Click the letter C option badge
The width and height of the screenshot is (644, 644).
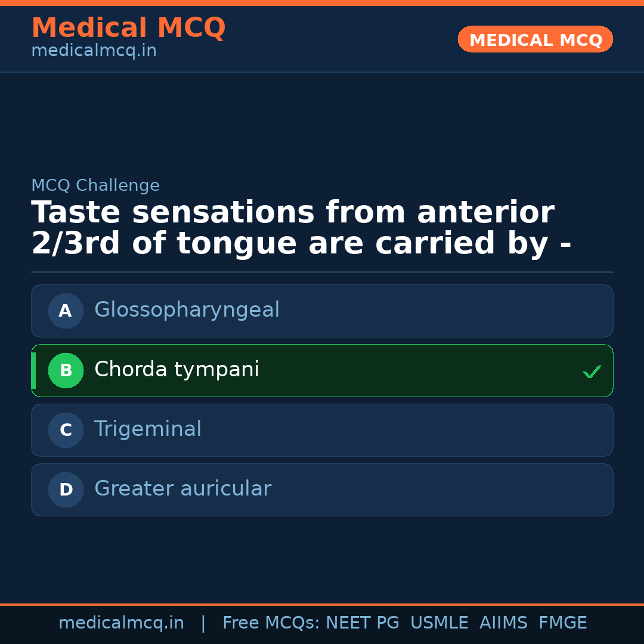pos(66,430)
